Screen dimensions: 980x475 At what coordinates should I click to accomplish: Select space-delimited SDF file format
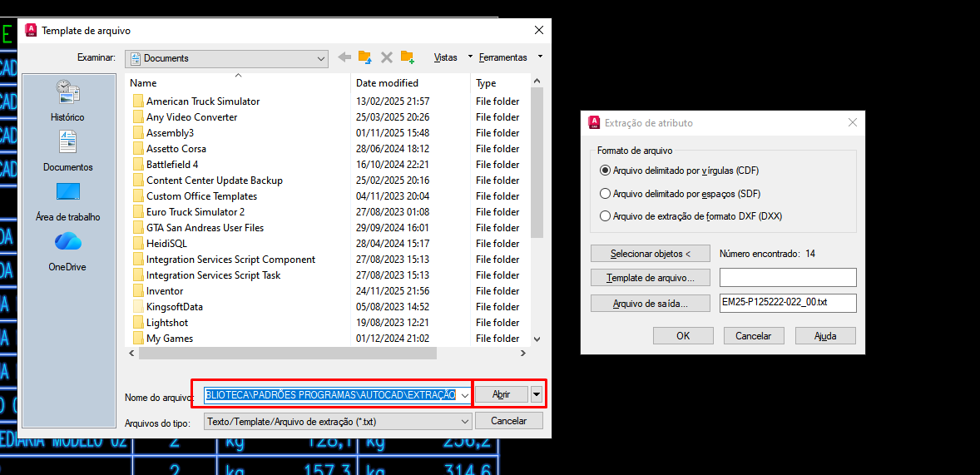pos(606,194)
